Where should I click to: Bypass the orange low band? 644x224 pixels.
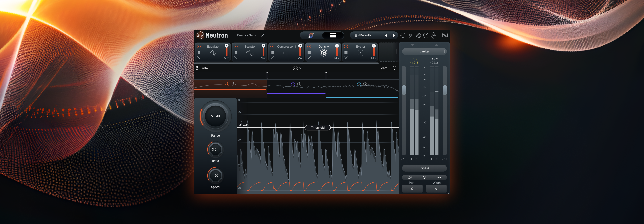pyautogui.click(x=227, y=84)
